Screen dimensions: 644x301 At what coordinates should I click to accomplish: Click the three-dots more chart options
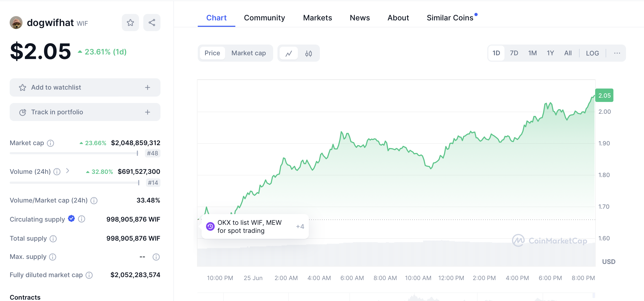(617, 53)
